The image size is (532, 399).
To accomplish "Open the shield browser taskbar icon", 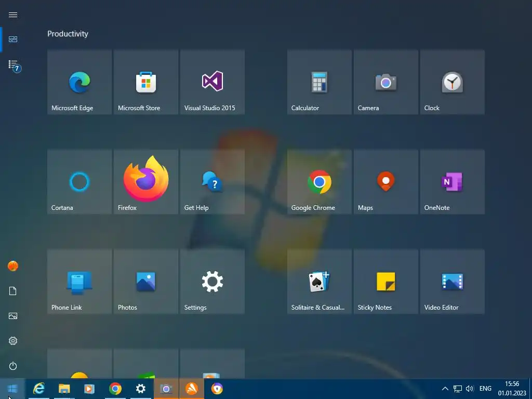I will (217, 389).
